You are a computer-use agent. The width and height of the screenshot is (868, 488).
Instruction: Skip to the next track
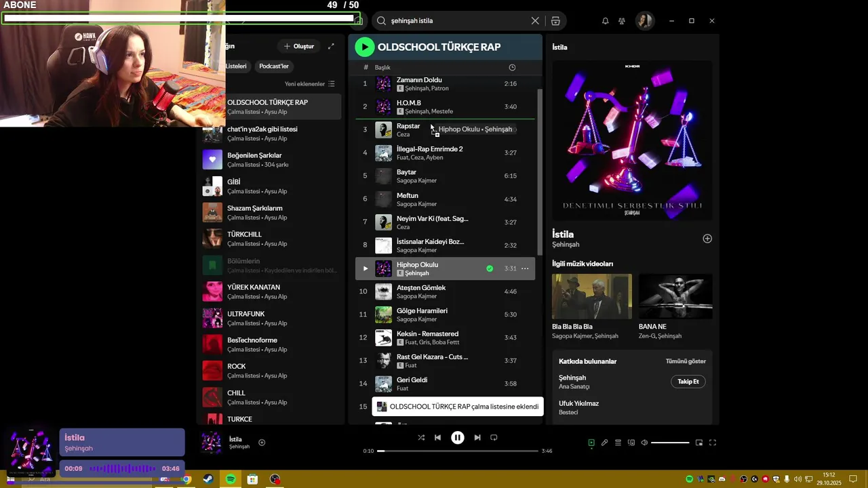477,438
